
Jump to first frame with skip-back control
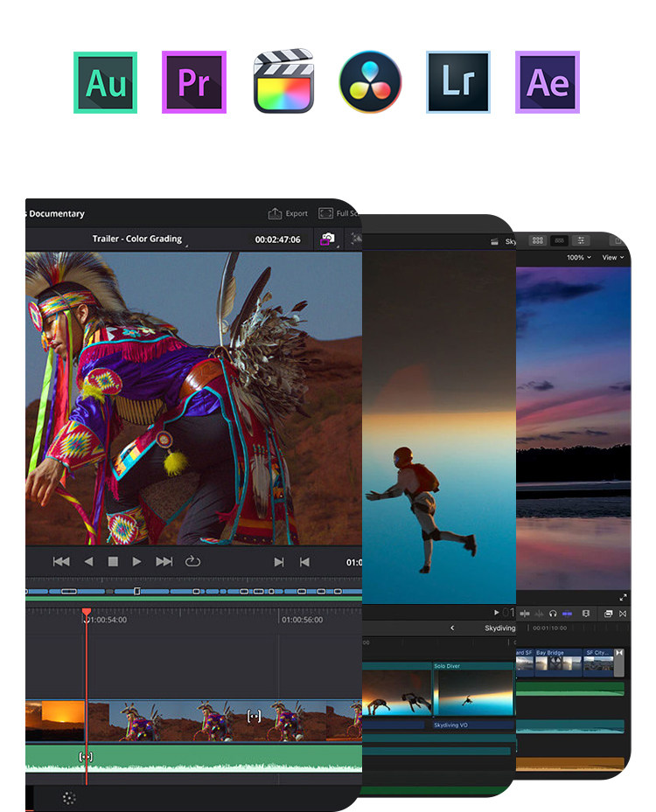(x=61, y=561)
